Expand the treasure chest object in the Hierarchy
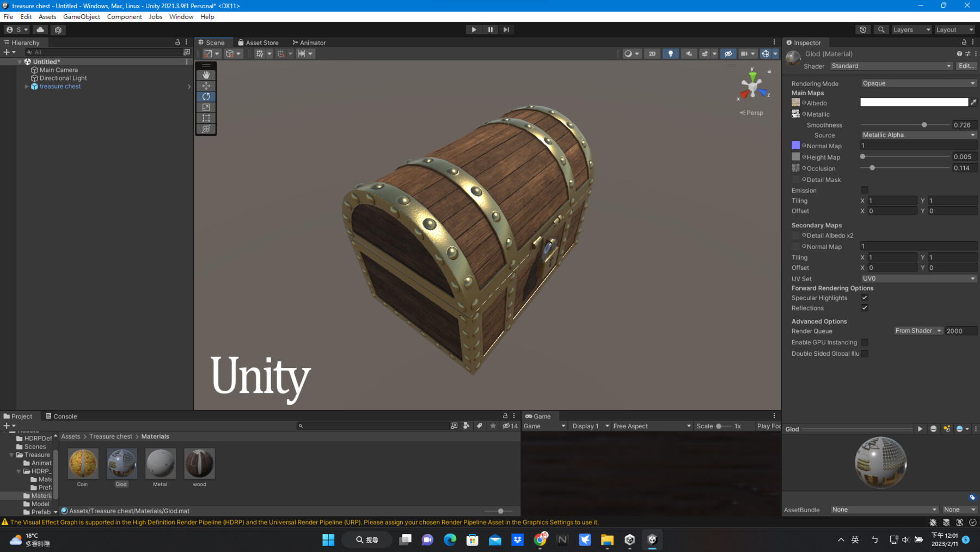 (26, 86)
